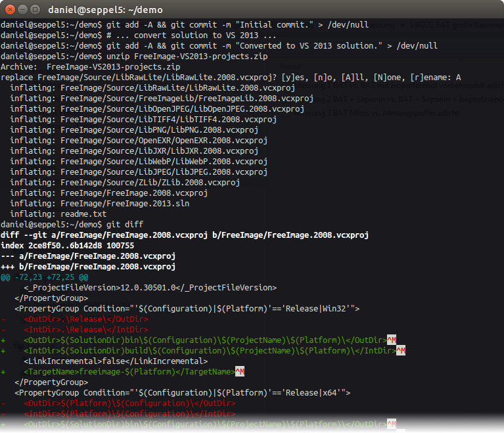Click the 'Initial commit.' commit command line

[x=185, y=25]
